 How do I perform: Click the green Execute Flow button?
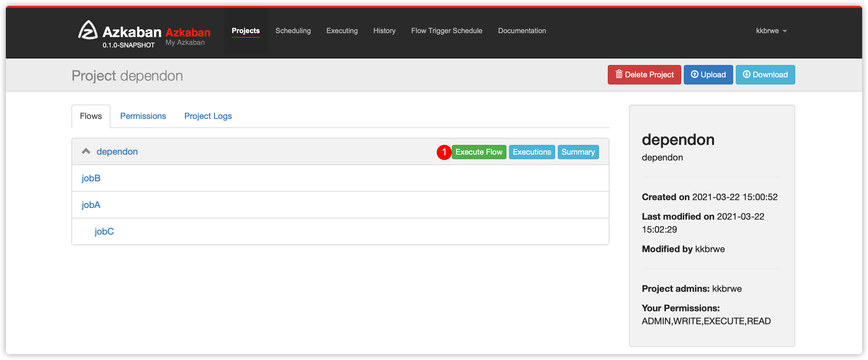click(x=479, y=152)
